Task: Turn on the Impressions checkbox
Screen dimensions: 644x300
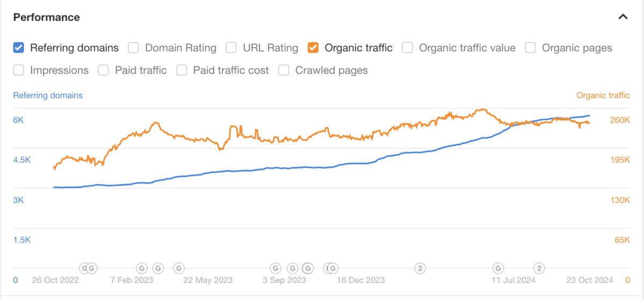Action: pos(19,70)
